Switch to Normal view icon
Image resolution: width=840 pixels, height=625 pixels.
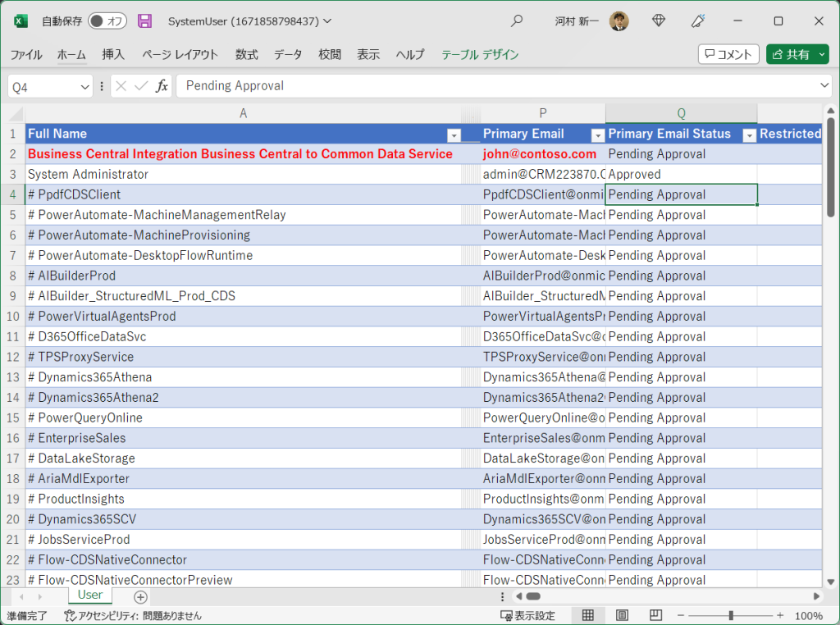click(x=587, y=615)
